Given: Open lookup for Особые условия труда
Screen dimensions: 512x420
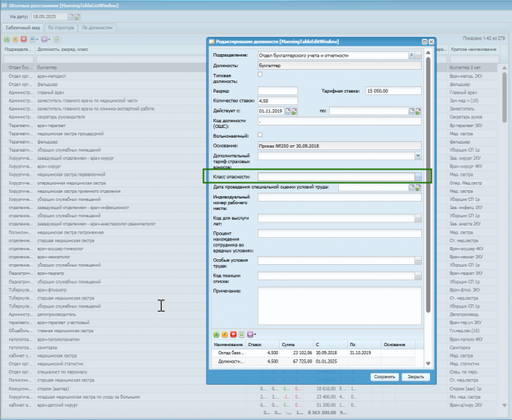Looking at the screenshot, I should (418, 260).
